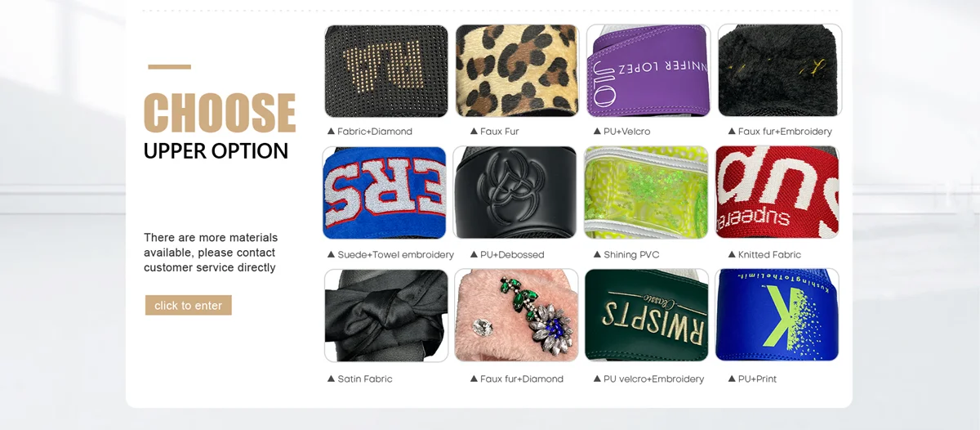Click the 'Shining PVC' caption text

(631, 255)
